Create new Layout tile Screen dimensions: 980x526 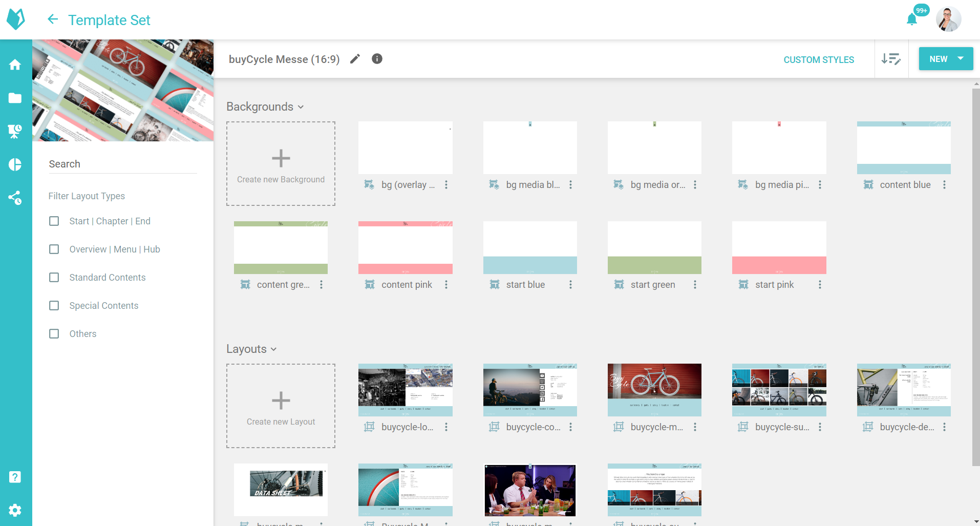point(281,406)
